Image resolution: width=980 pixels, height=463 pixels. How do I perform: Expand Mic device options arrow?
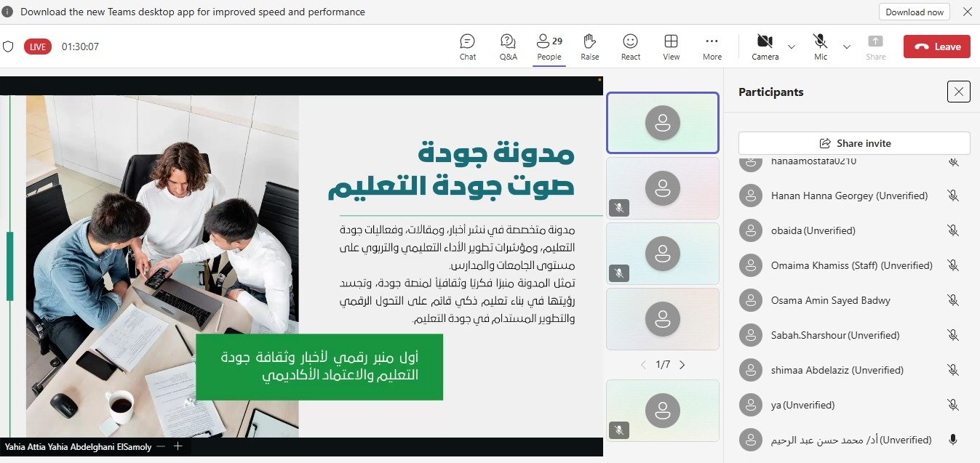(x=846, y=47)
